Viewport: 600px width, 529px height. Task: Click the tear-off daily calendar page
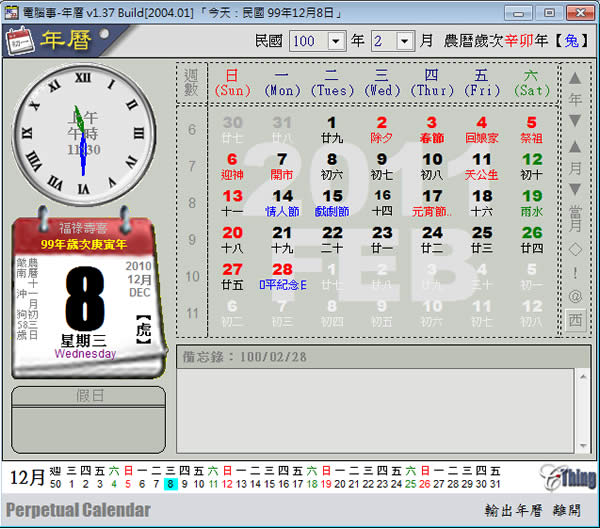[85, 305]
